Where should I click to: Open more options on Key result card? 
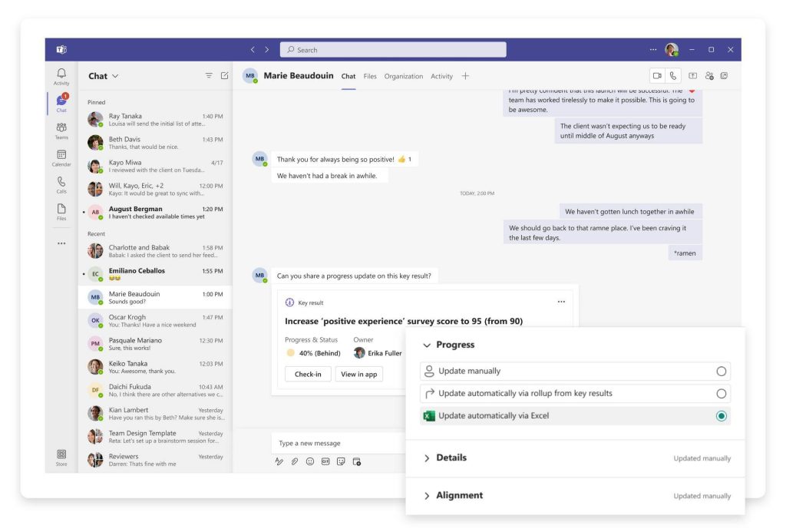561,302
